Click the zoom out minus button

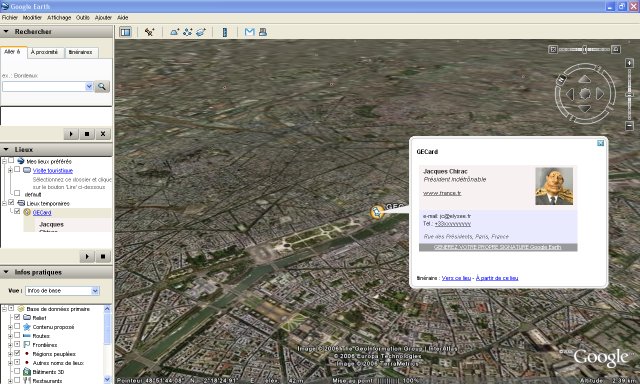629,126
